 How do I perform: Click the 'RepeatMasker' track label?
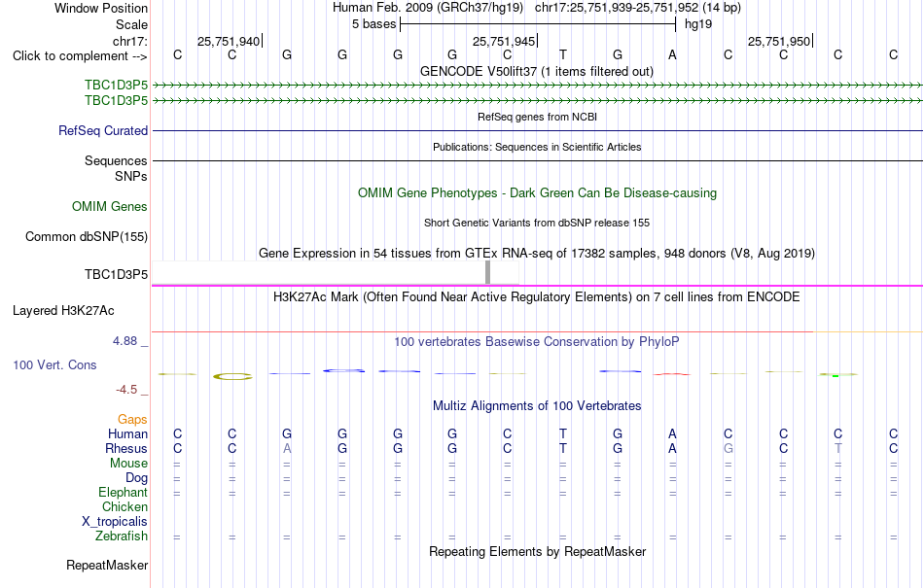(x=107, y=565)
